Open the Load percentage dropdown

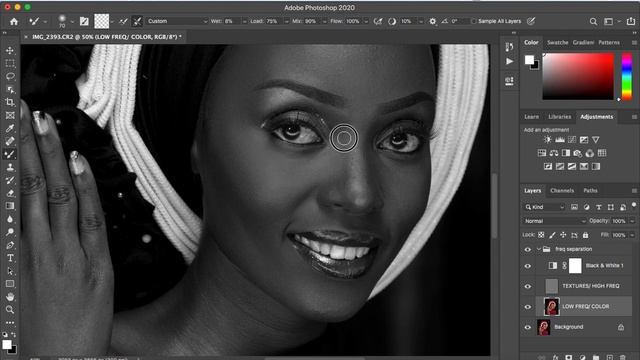[286, 21]
